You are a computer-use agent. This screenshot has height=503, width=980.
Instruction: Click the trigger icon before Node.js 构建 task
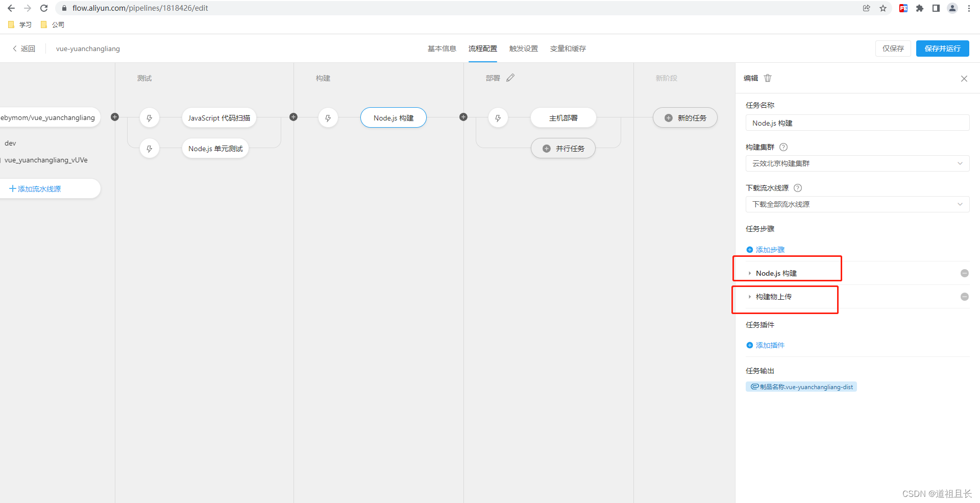[x=328, y=118]
